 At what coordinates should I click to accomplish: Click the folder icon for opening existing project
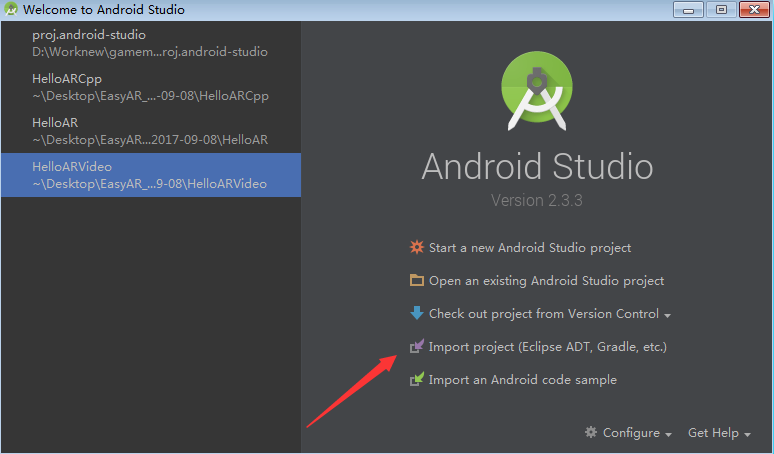click(417, 280)
